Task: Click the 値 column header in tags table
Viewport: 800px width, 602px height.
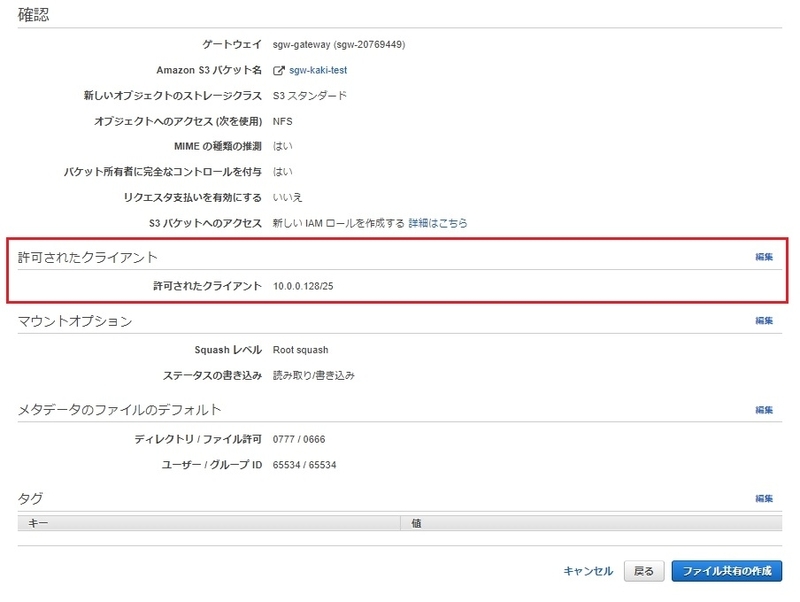Action: (x=591, y=523)
